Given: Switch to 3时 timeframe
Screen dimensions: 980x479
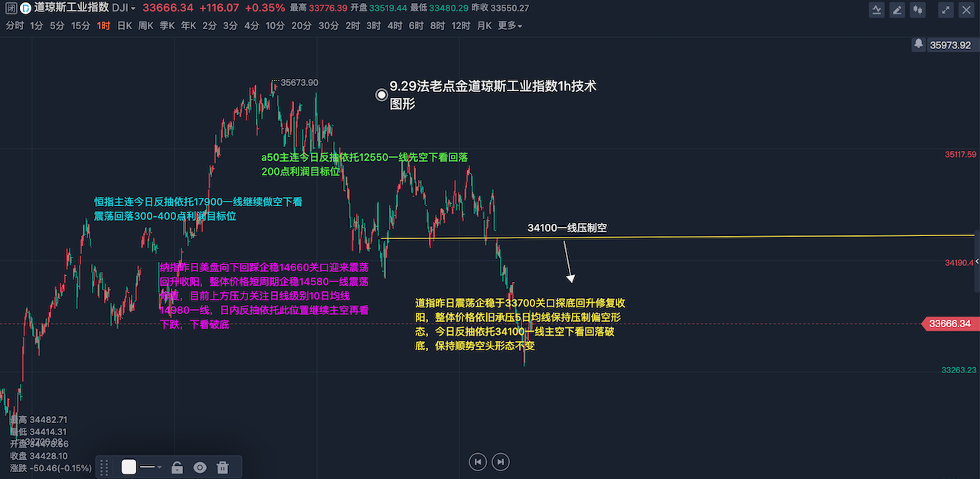Looking at the screenshot, I should point(374,25).
